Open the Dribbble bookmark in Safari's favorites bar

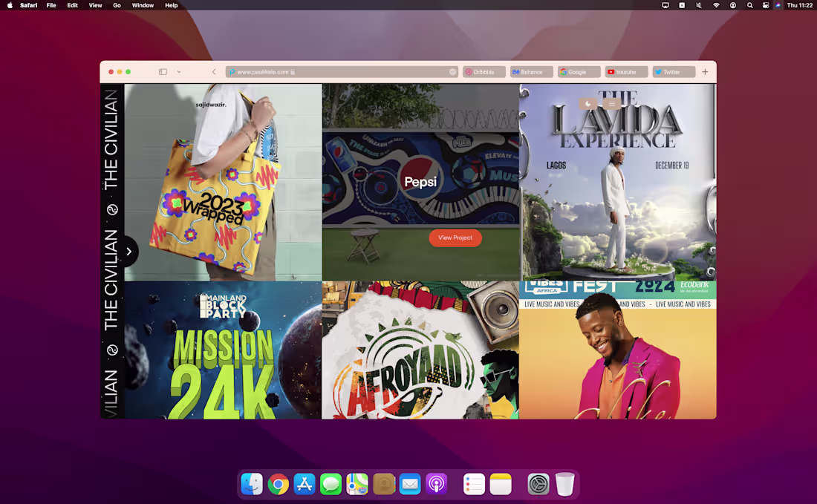(x=484, y=71)
